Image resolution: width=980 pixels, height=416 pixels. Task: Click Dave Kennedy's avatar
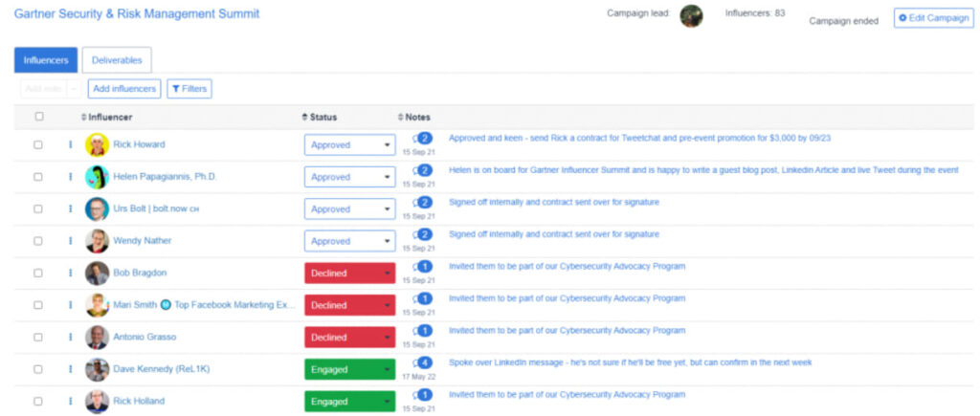coord(97,369)
